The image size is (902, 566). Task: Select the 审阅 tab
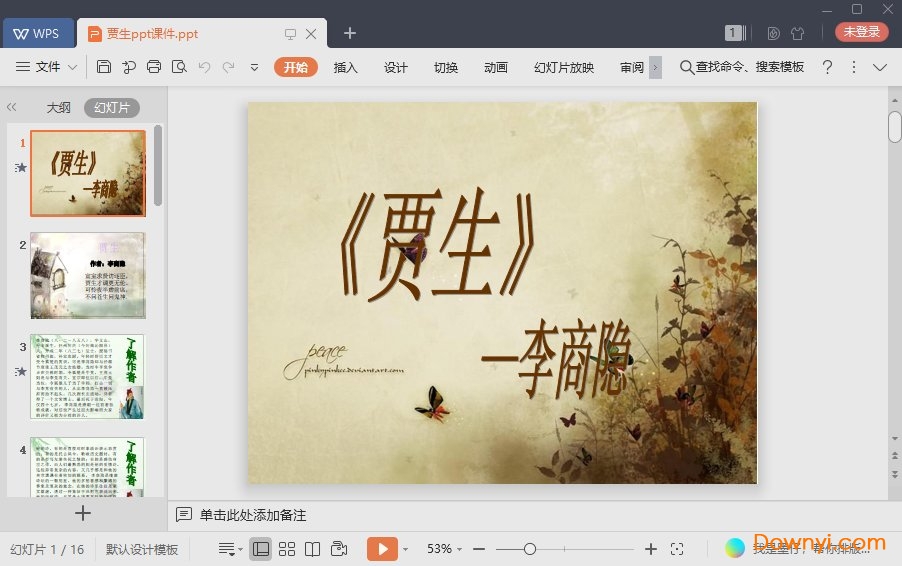point(632,67)
